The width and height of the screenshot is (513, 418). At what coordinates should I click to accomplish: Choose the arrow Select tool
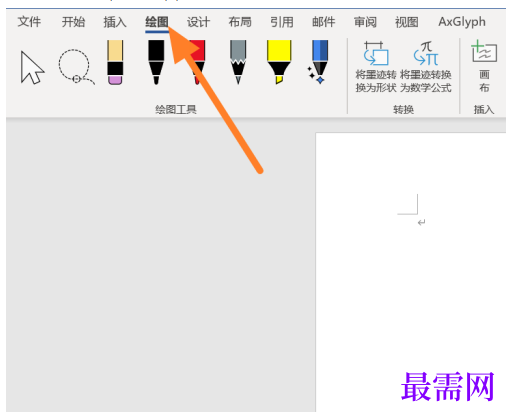pyautogui.click(x=32, y=67)
